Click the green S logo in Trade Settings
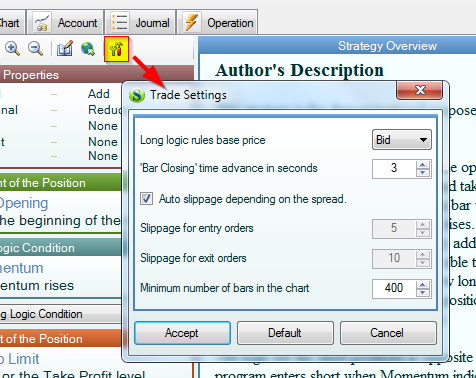 [137, 95]
